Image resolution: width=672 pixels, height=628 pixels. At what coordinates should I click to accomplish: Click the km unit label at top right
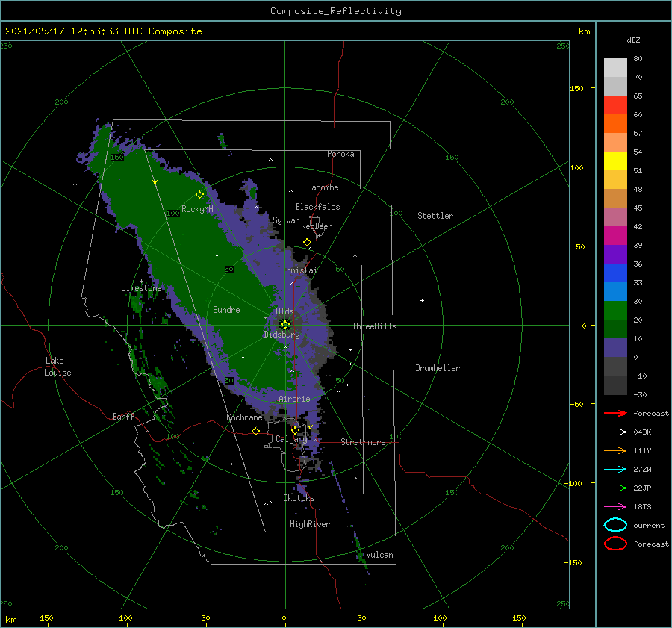584,31
